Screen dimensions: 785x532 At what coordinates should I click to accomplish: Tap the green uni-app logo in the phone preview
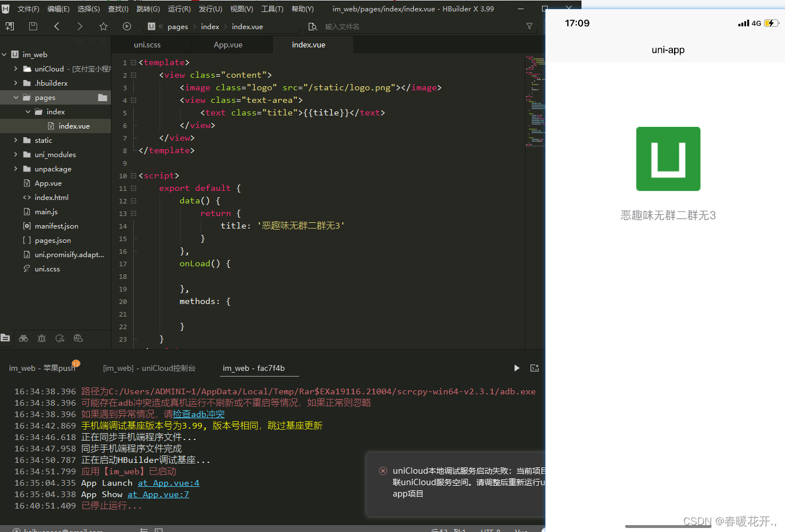(668, 159)
